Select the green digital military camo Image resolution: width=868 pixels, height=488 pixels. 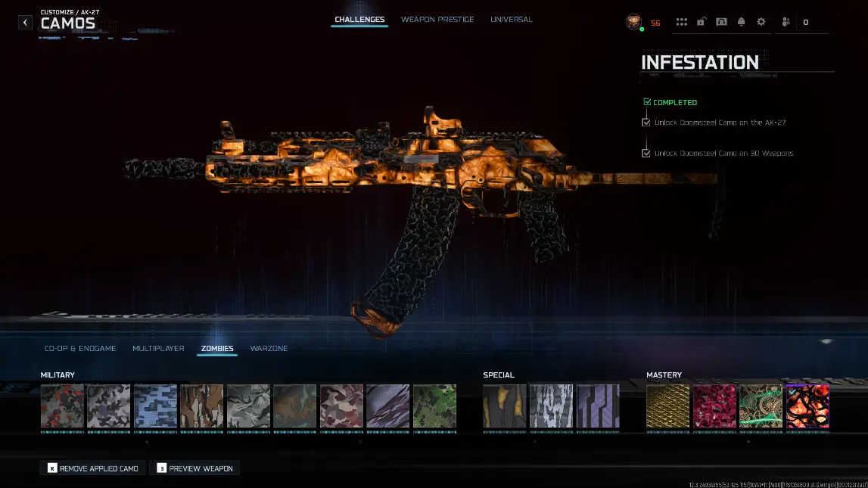tap(434, 407)
